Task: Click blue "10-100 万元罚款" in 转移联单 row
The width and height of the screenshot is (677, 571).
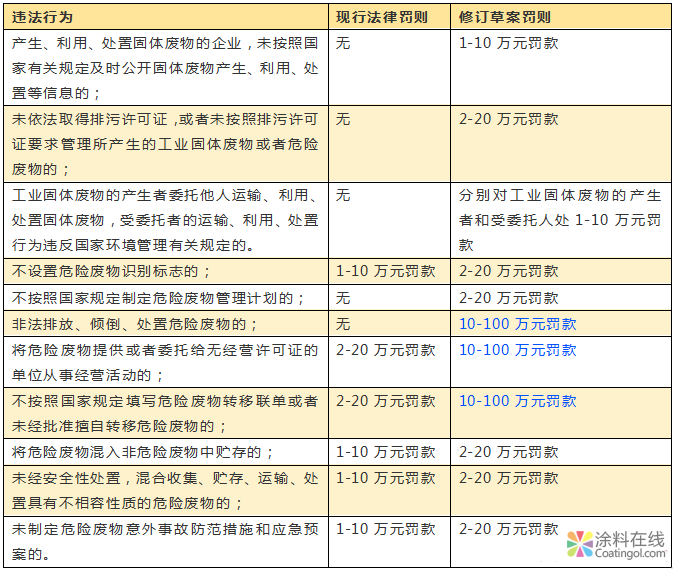Action: tap(517, 401)
